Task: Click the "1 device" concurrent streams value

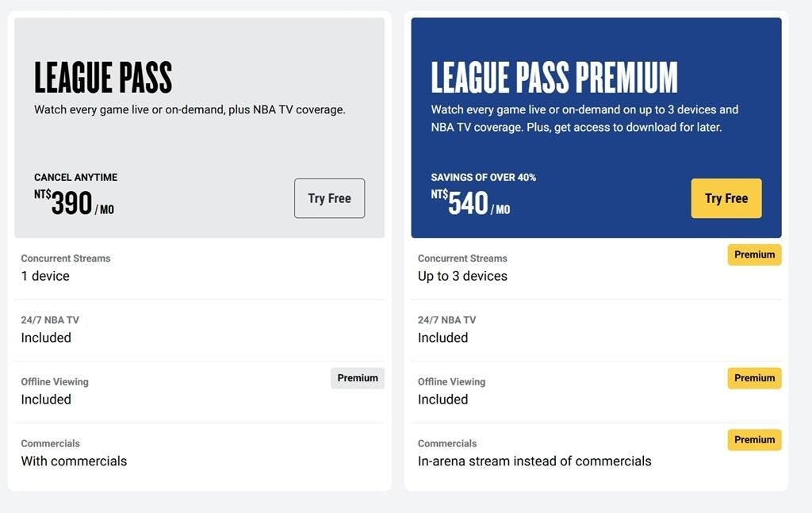Action: (45, 276)
